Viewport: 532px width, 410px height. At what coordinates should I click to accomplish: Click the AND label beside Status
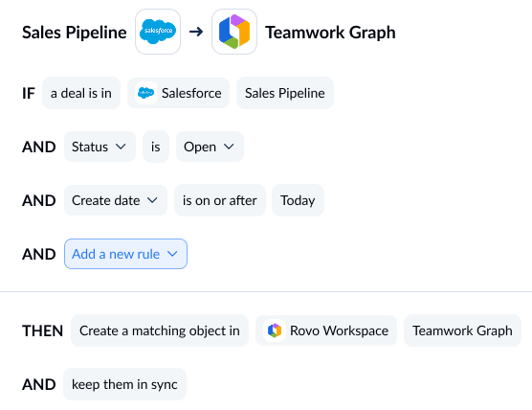[39, 148]
